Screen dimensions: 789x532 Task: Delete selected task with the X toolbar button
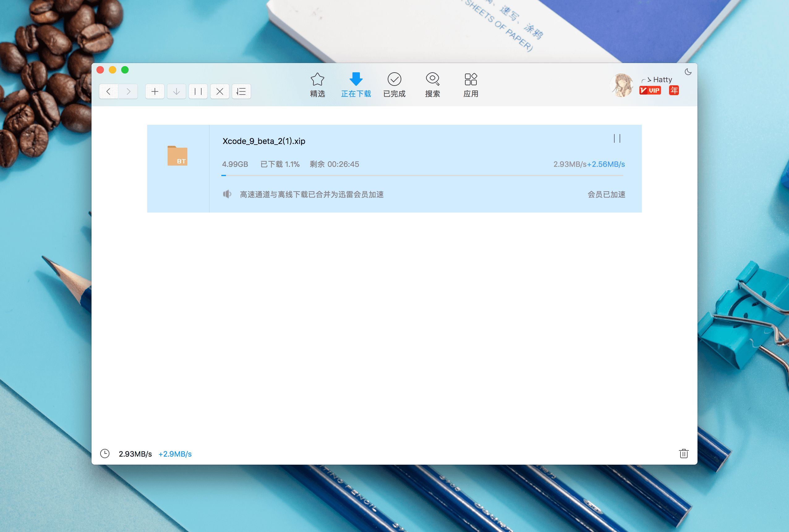[220, 91]
